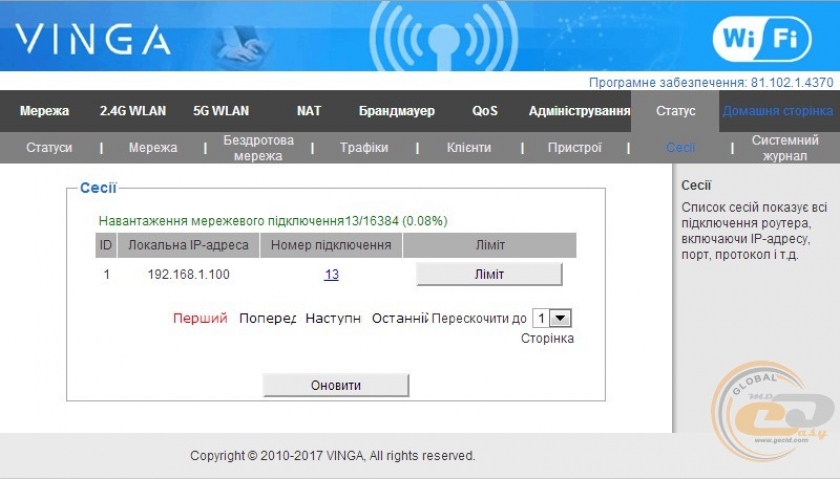Click the Ліміт column header
The width and height of the screenshot is (840, 479).
(490, 245)
